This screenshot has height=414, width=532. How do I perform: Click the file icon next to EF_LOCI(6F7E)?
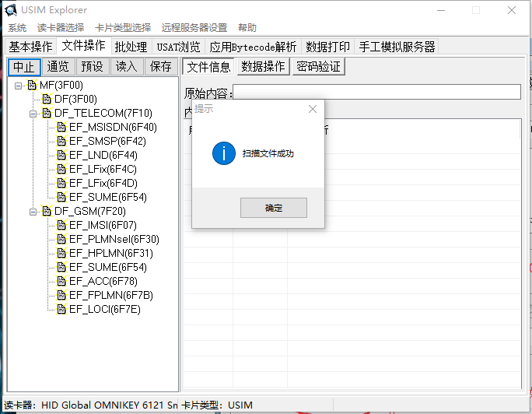pyautogui.click(x=61, y=309)
